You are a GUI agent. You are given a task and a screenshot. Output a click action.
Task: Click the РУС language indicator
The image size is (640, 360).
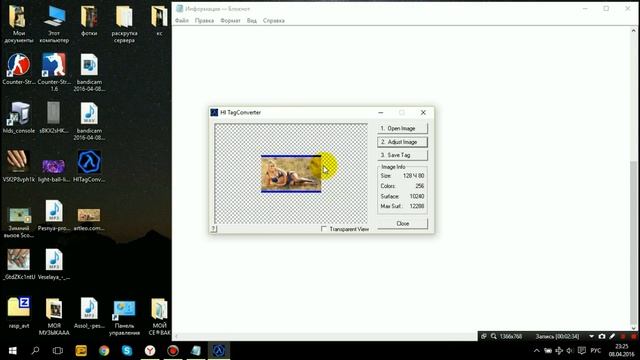(x=596, y=351)
